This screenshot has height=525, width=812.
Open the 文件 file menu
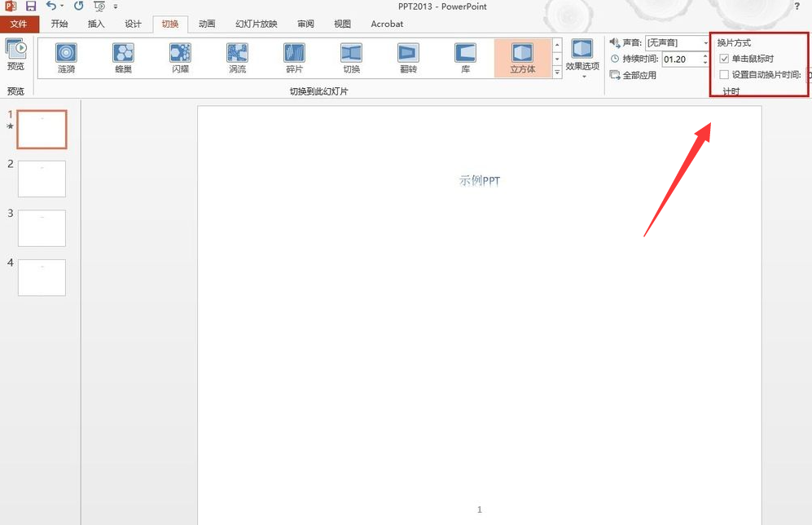[x=19, y=24]
